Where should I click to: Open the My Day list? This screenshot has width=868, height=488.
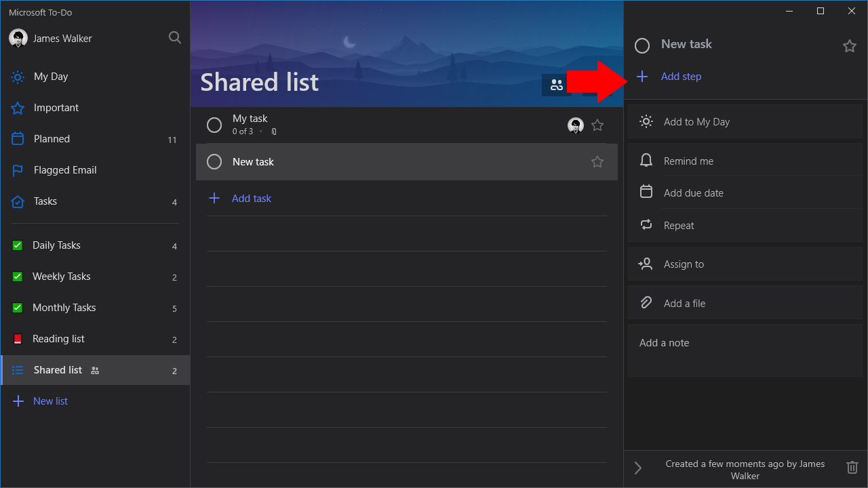[x=95, y=77]
